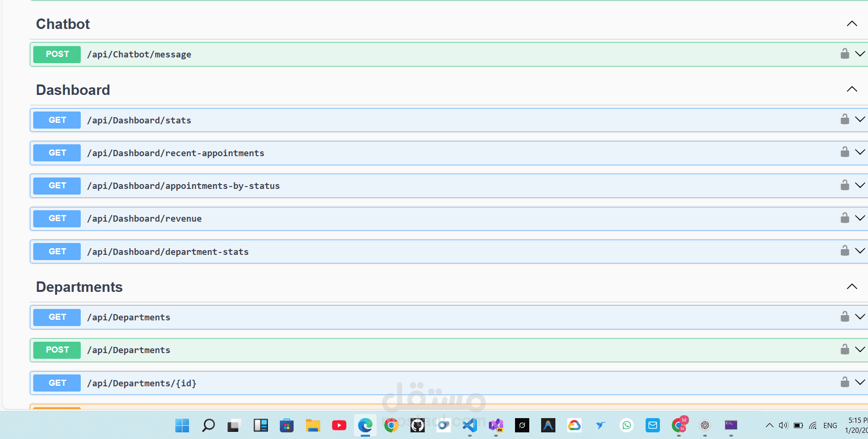Click the /api/Dashboard/appointments-by-status path text

click(x=183, y=186)
